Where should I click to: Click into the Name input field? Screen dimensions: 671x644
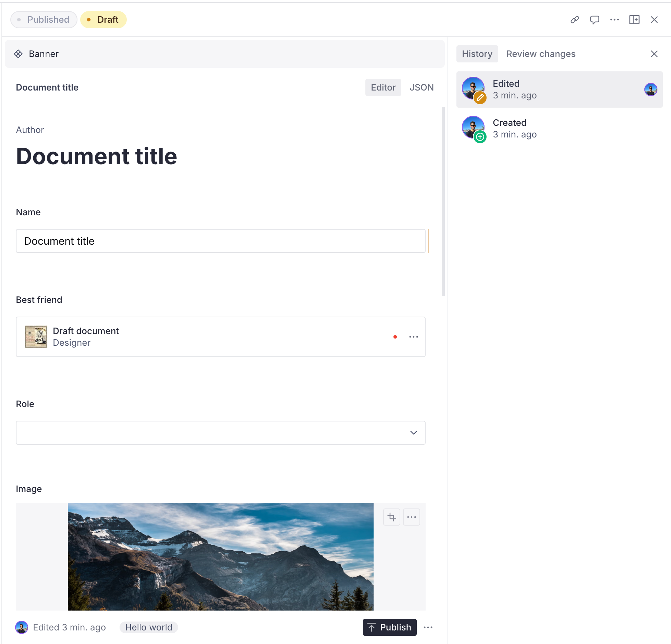[x=221, y=241]
